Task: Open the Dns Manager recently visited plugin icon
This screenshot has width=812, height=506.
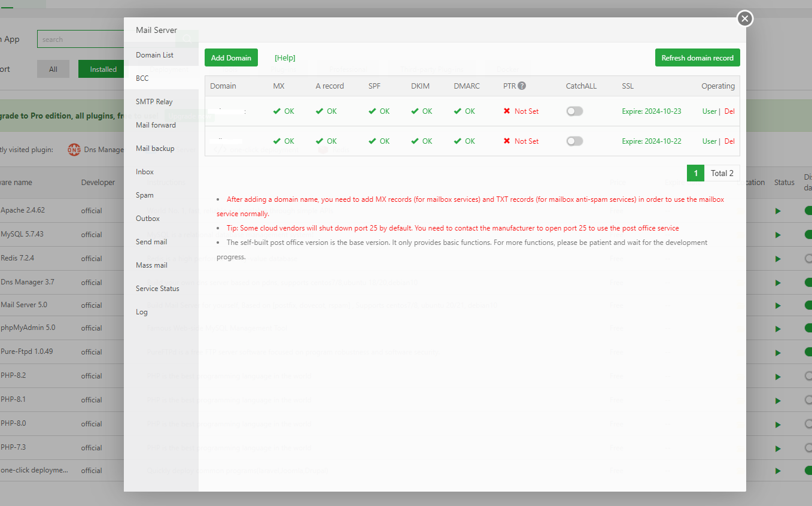Action: click(74, 150)
